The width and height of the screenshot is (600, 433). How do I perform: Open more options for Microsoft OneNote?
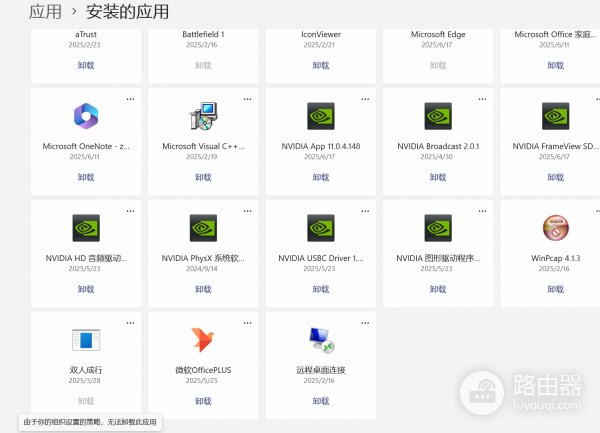(x=130, y=99)
